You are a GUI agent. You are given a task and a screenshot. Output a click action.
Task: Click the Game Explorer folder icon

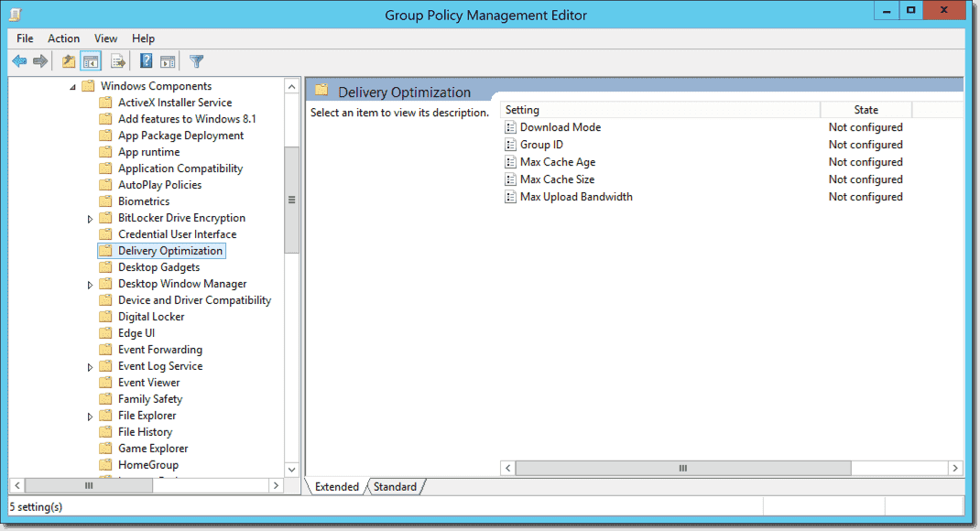click(x=105, y=449)
